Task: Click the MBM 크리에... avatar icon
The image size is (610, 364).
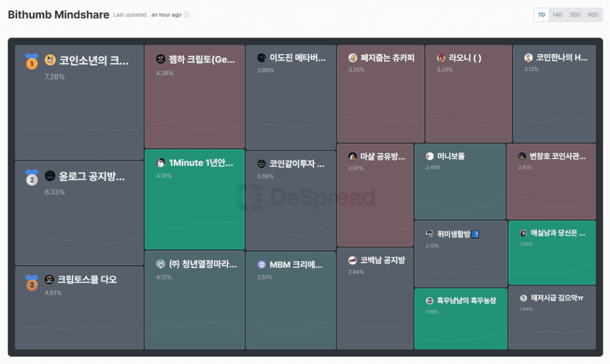Action: pyautogui.click(x=262, y=265)
